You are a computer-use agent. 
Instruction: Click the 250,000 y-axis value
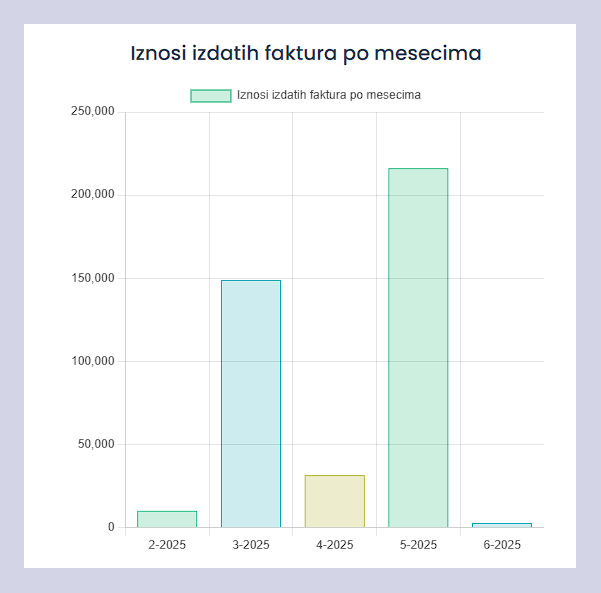coord(93,112)
